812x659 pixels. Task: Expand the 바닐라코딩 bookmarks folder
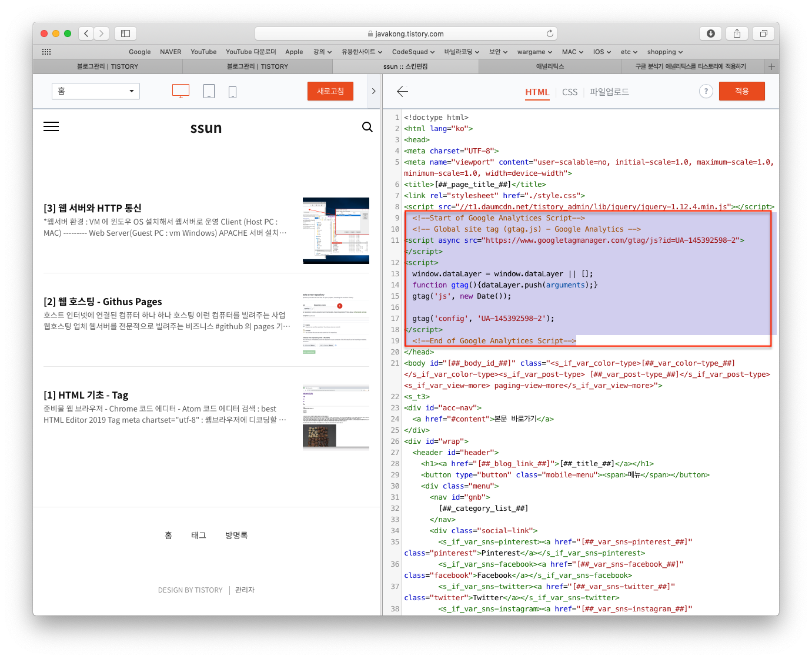(462, 52)
